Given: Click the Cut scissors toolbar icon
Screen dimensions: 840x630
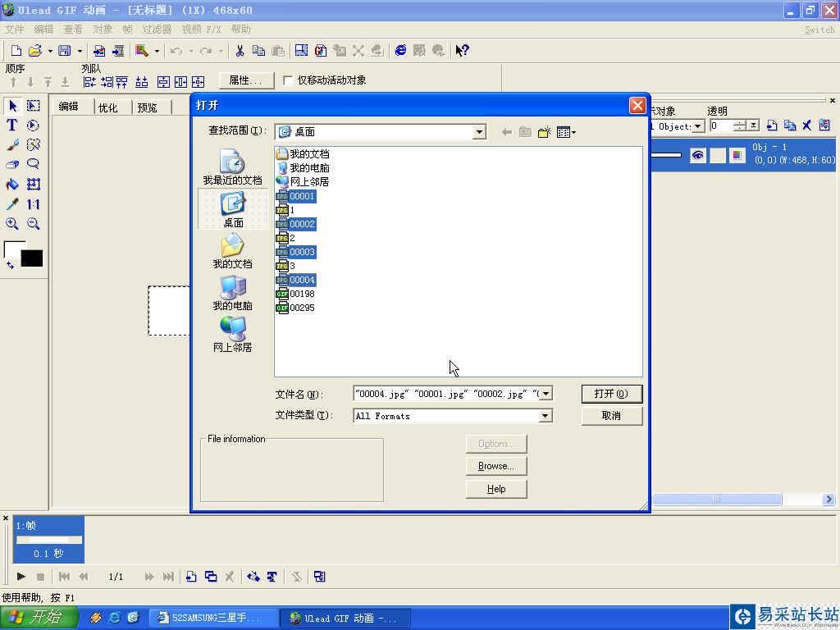Looking at the screenshot, I should [240, 50].
